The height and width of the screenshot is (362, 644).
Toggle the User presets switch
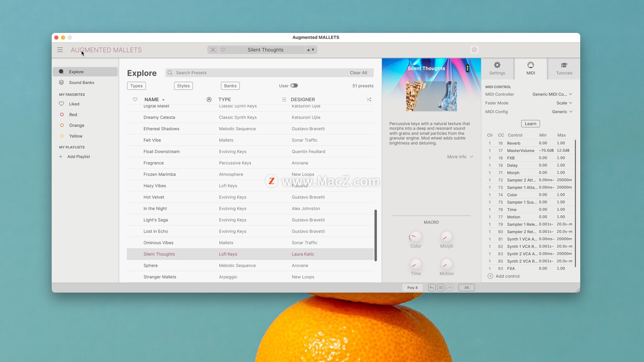click(294, 85)
